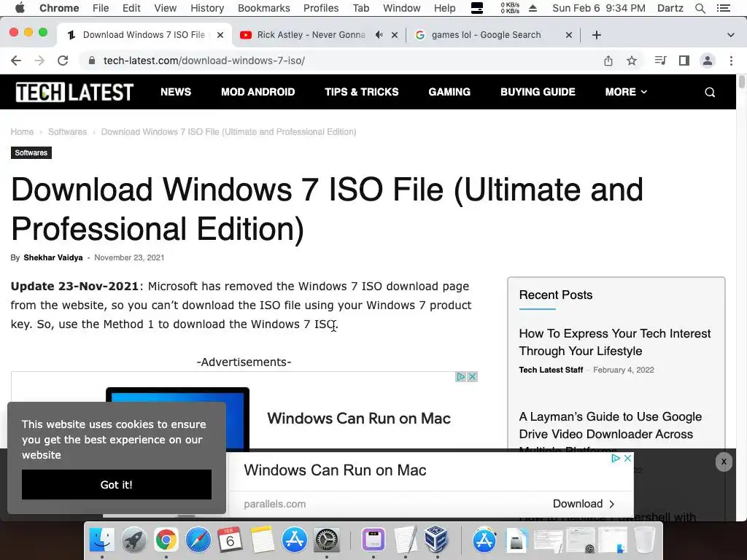Expand the tab search chevron

731,35
